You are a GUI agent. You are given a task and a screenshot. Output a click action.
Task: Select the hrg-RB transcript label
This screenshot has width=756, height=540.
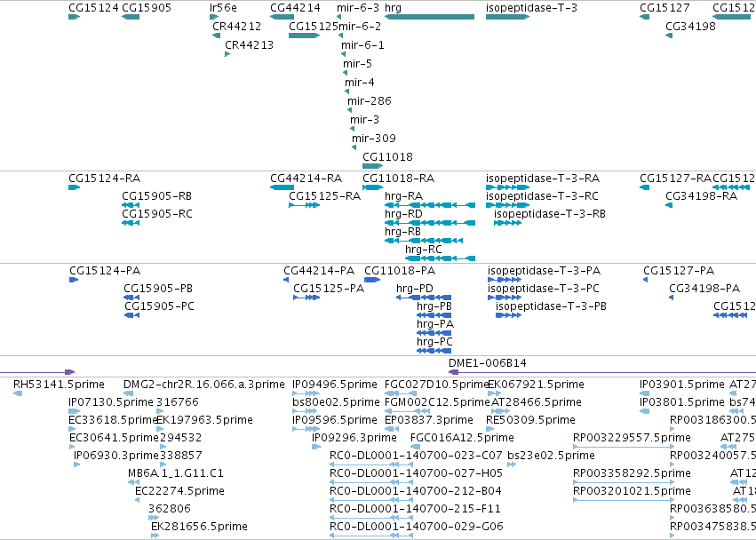(x=402, y=232)
